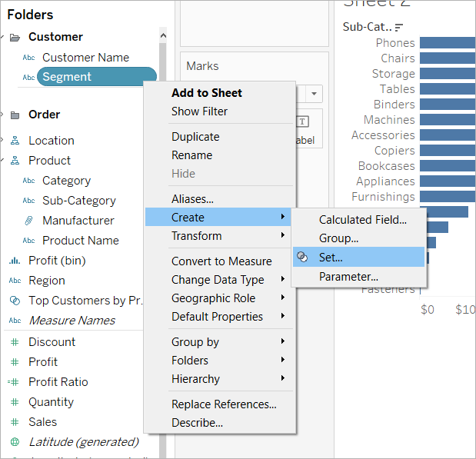Click the Sub-Category sort icon in header

pos(398,28)
